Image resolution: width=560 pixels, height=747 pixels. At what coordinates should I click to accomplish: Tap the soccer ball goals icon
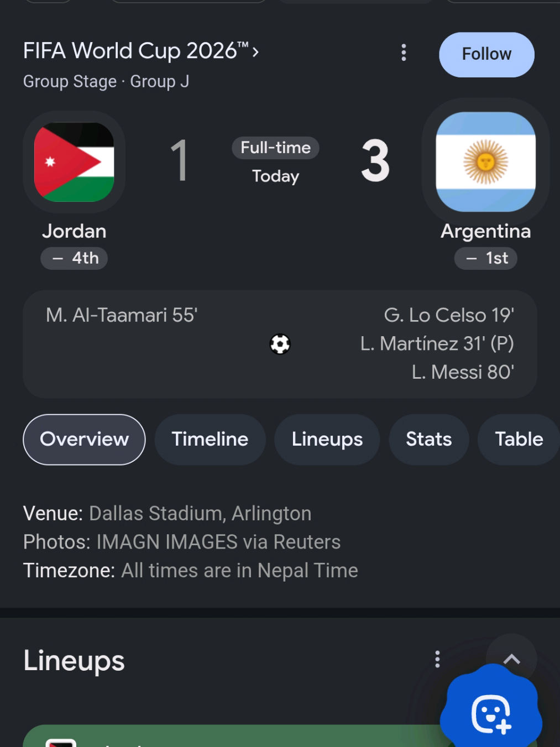pos(280,344)
